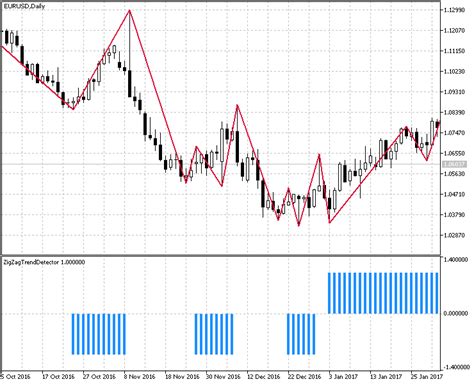The height and width of the screenshot is (384, 474).
Task: Select the 1.07470 price axis label
Action: pos(455,133)
